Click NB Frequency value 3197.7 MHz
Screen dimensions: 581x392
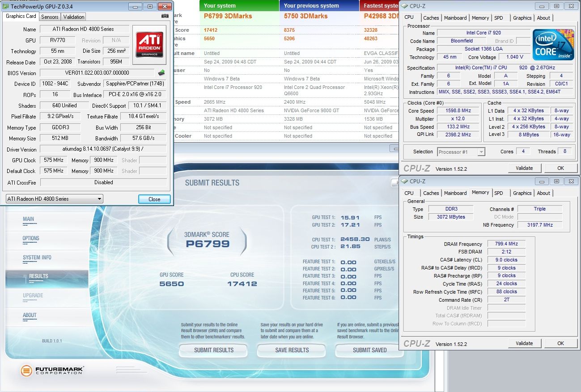coord(539,225)
